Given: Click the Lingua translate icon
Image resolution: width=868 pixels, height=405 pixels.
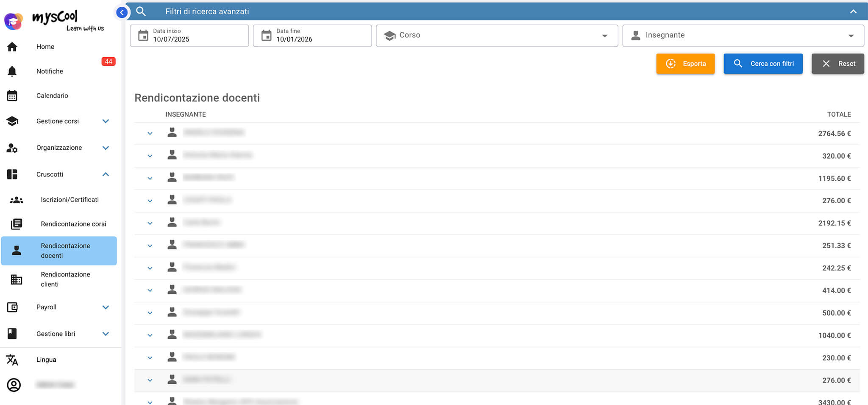Looking at the screenshot, I should [x=12, y=360].
